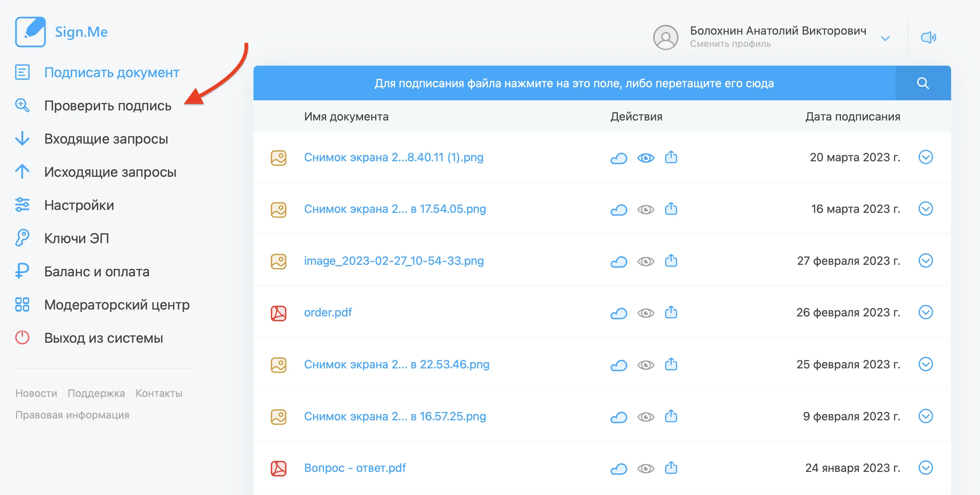This screenshot has width=980, height=495.
Task: Share Вопрос - ответ.pdf document
Action: click(x=671, y=468)
